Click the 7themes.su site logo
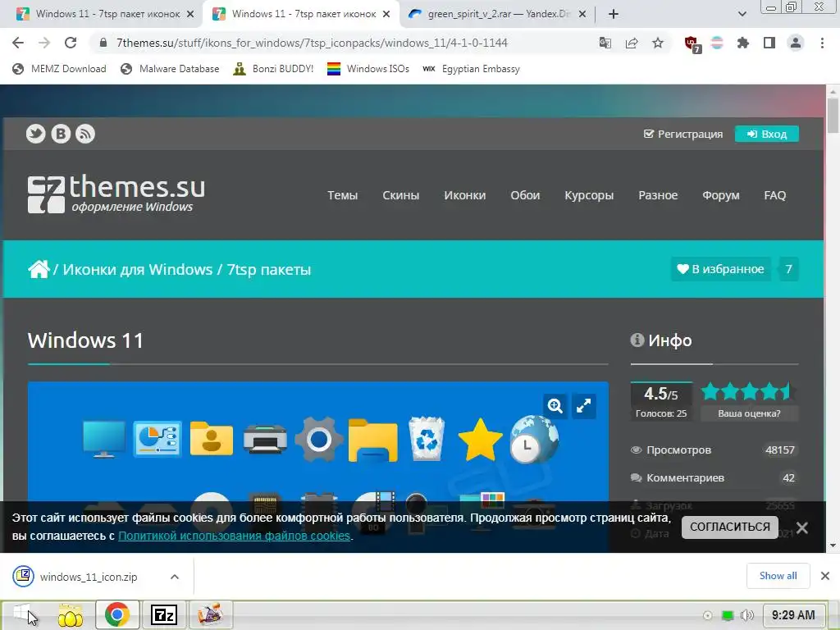This screenshot has width=840, height=630. [116, 194]
